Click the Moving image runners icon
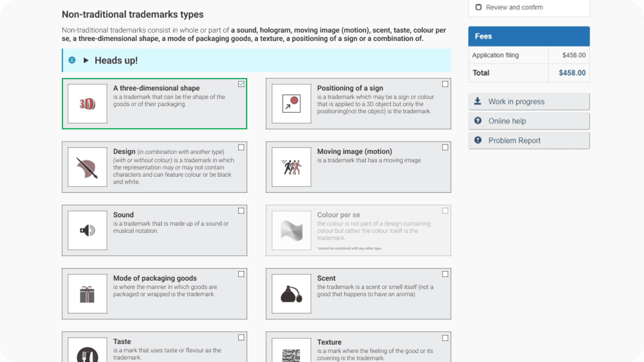This screenshot has height=362, width=644. (291, 167)
